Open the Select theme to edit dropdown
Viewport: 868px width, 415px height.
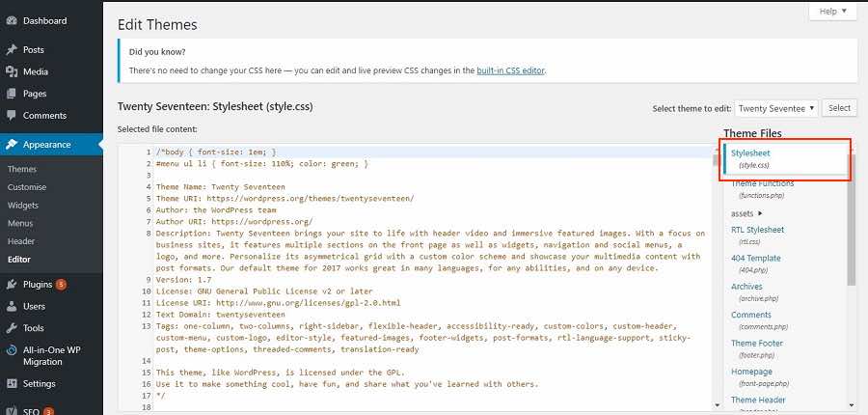[776, 109]
